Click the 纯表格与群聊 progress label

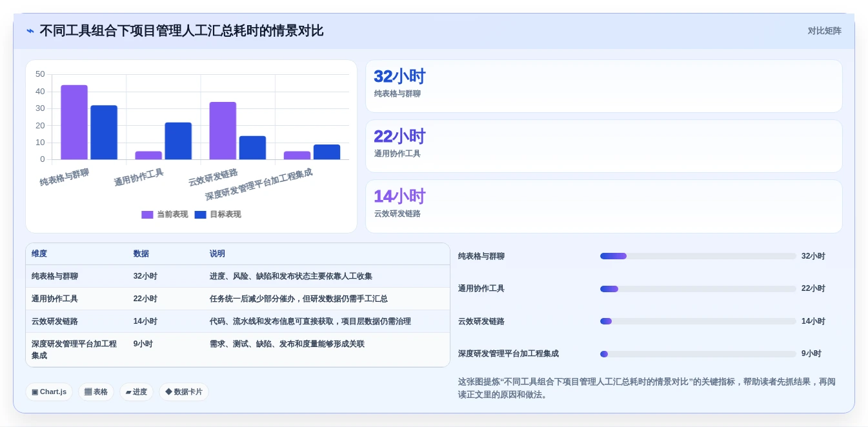481,256
